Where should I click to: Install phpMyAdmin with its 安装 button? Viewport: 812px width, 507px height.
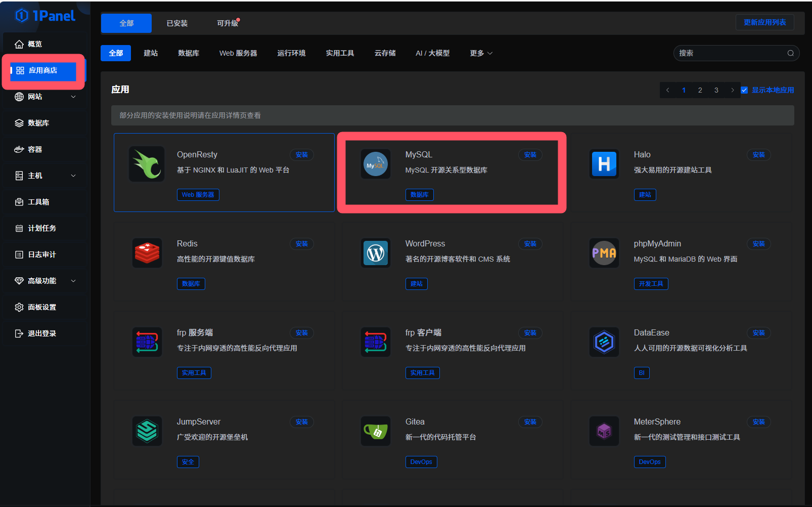click(x=759, y=244)
